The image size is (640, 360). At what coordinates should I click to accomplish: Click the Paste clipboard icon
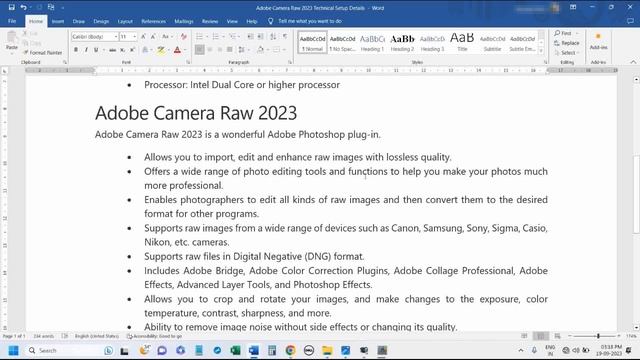tap(12, 38)
